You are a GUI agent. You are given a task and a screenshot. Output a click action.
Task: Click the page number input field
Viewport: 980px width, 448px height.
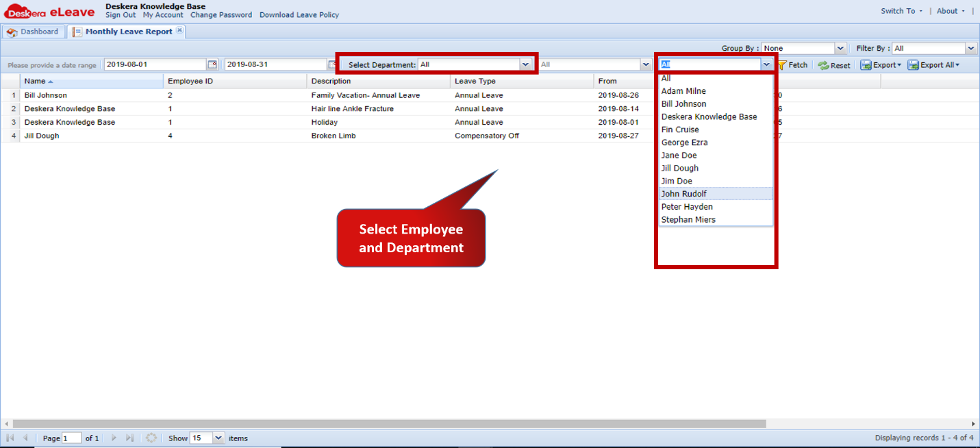pos(72,438)
